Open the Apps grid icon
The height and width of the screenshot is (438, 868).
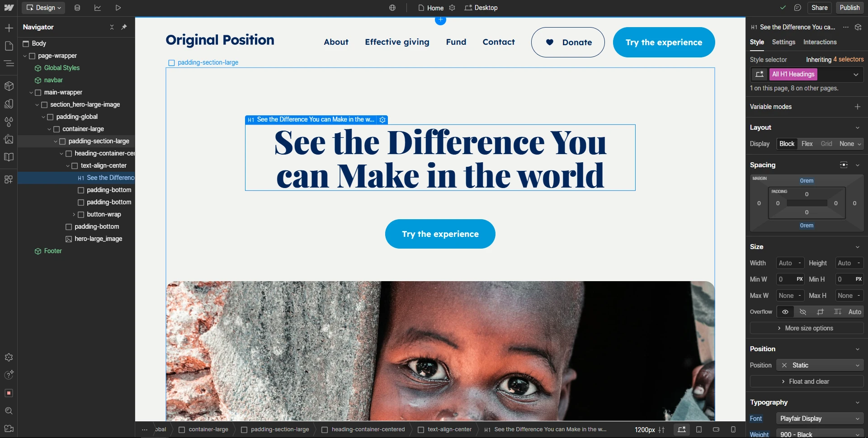tap(9, 179)
